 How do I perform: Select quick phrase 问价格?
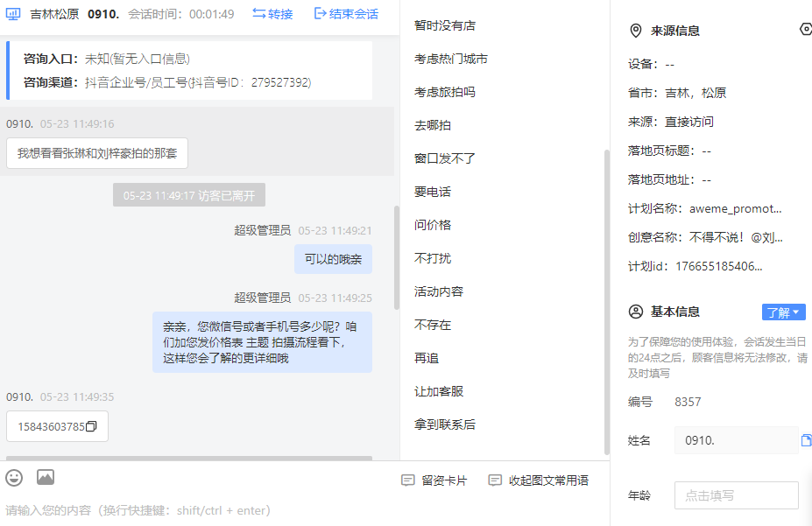[x=433, y=225]
